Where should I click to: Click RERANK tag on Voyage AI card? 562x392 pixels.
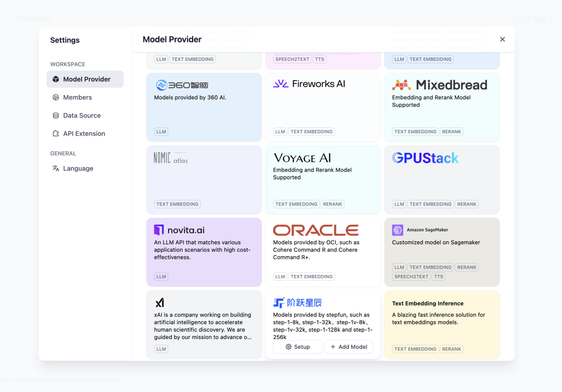tap(332, 204)
